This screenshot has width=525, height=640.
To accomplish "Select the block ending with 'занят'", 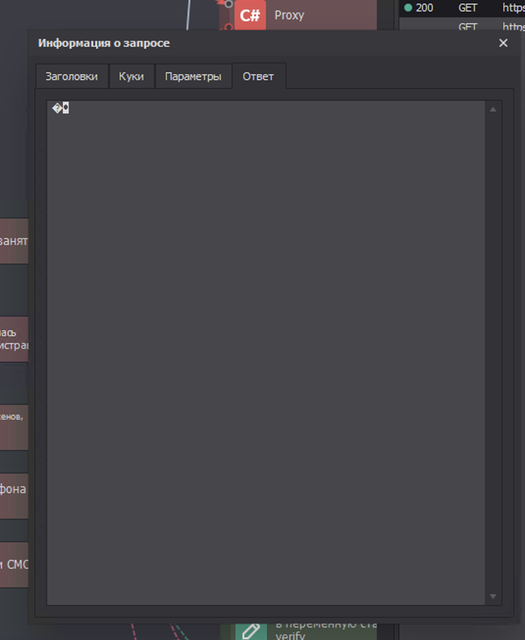I will [14, 241].
